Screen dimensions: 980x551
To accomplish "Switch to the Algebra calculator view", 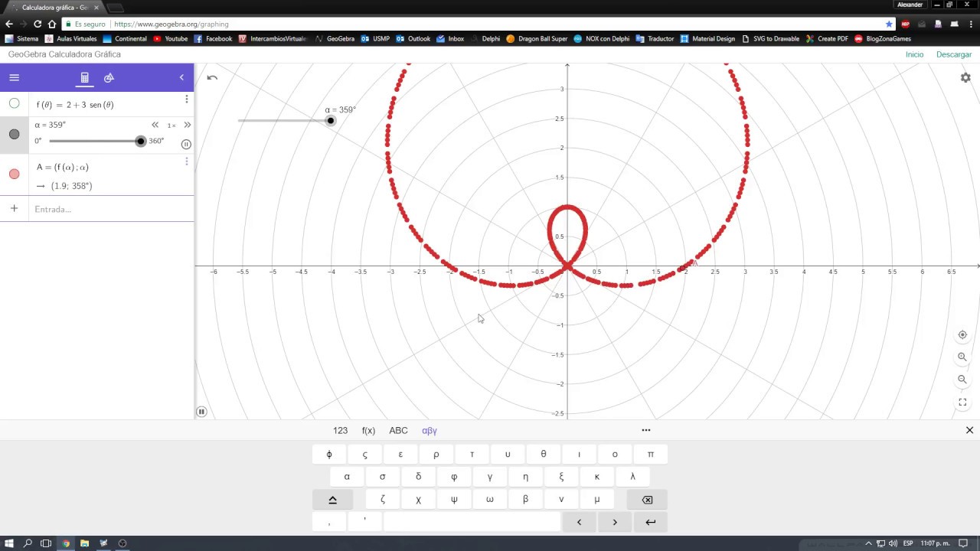I will (85, 77).
